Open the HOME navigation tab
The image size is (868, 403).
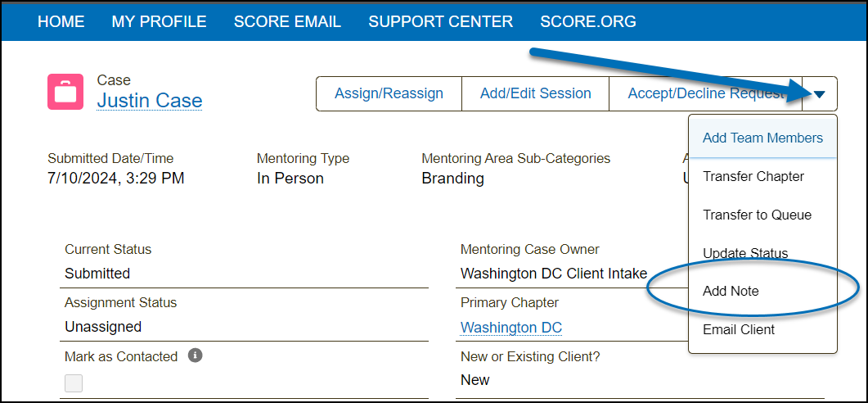pos(61,22)
